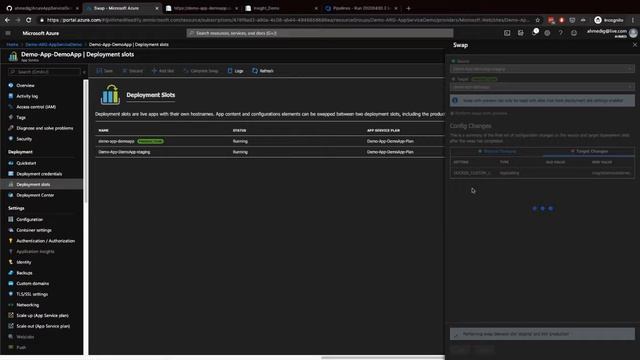640x360 pixels.
Task: Open the Target slot dropdown
Action: click(x=542, y=87)
